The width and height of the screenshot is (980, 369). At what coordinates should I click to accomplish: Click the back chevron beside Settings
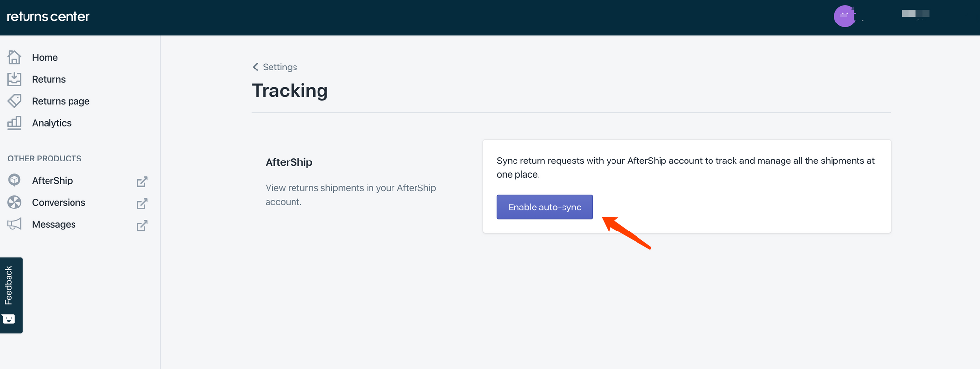tap(255, 67)
